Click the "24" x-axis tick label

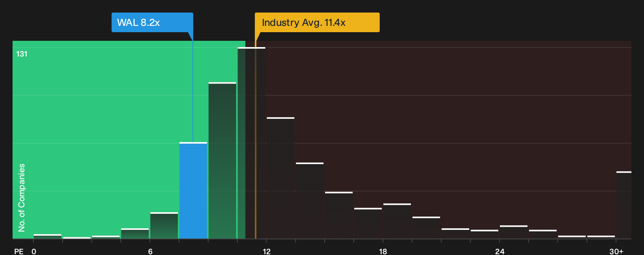[x=499, y=251]
